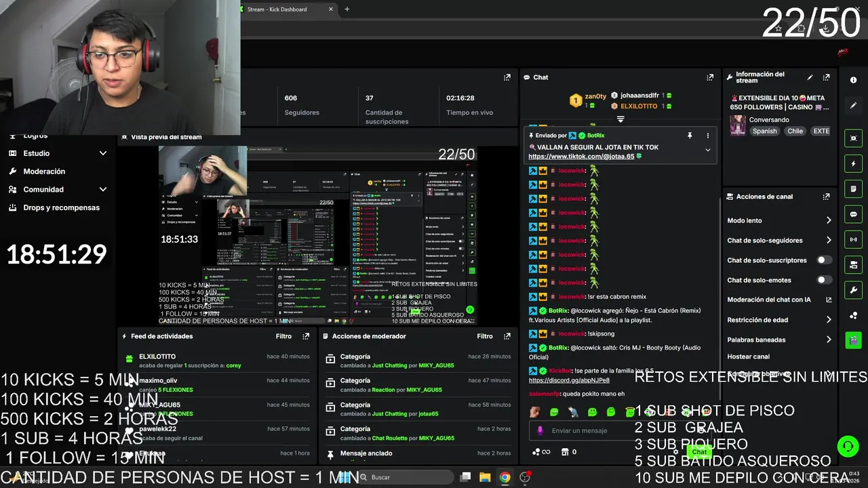Open pinned message options menu (three dots)
Screen dimensions: 868x488
click(x=707, y=136)
